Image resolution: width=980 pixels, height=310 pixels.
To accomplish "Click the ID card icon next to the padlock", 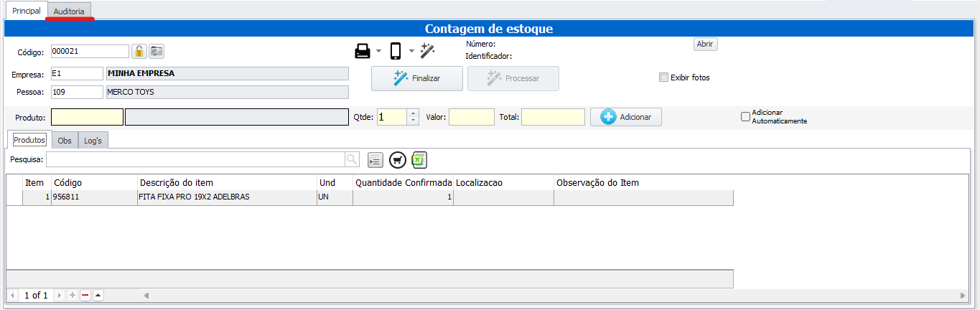I will click(x=157, y=51).
